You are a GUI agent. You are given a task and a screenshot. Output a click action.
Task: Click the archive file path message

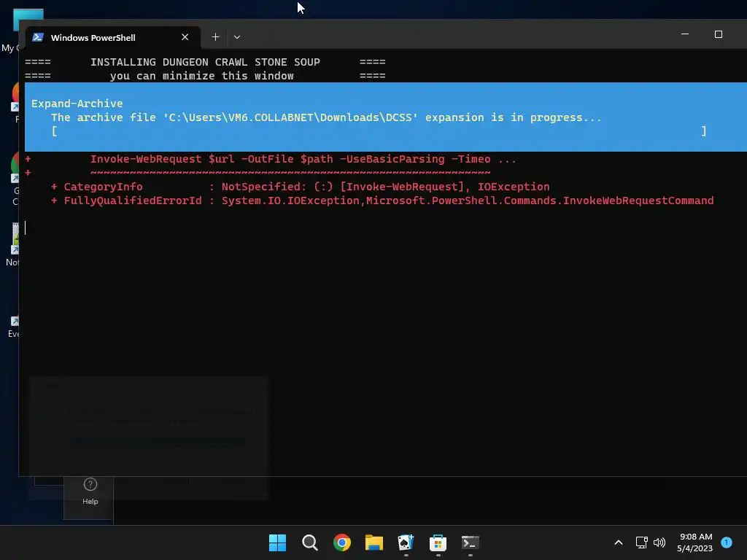tap(326, 117)
